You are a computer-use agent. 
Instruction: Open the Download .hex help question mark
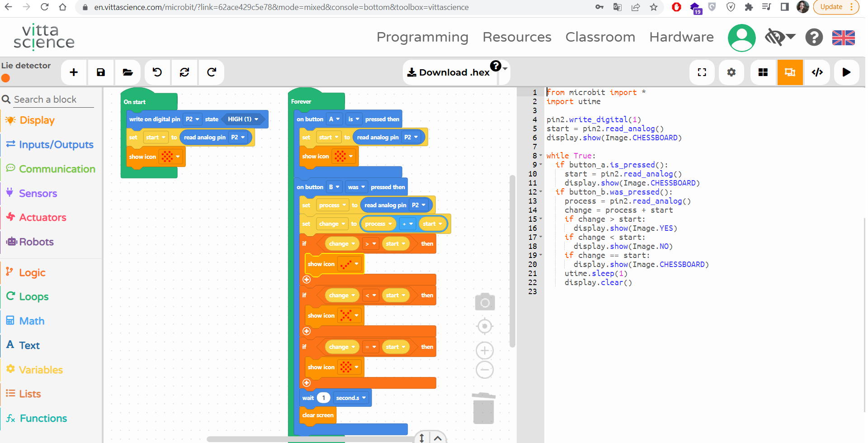point(496,66)
